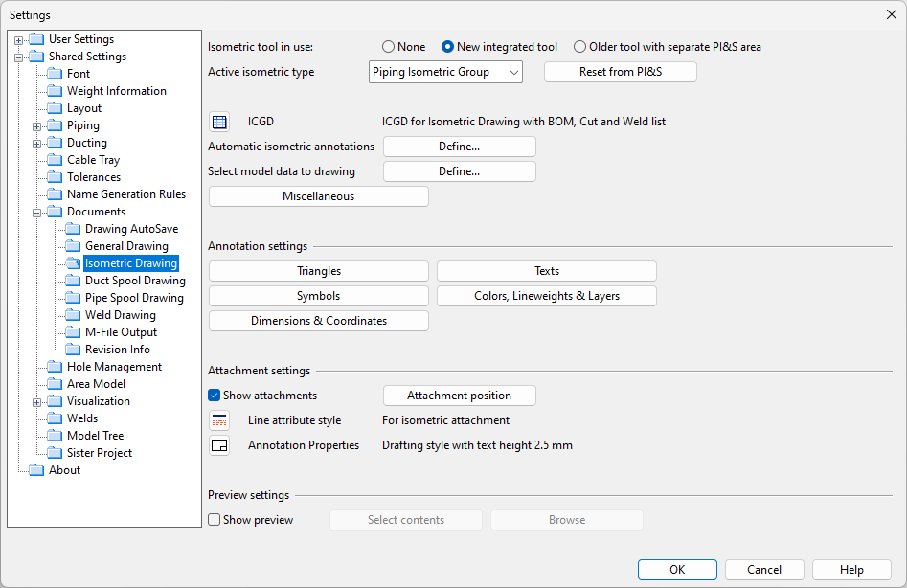The image size is (907, 588).
Task: Select the None isometric tool option
Action: point(388,47)
